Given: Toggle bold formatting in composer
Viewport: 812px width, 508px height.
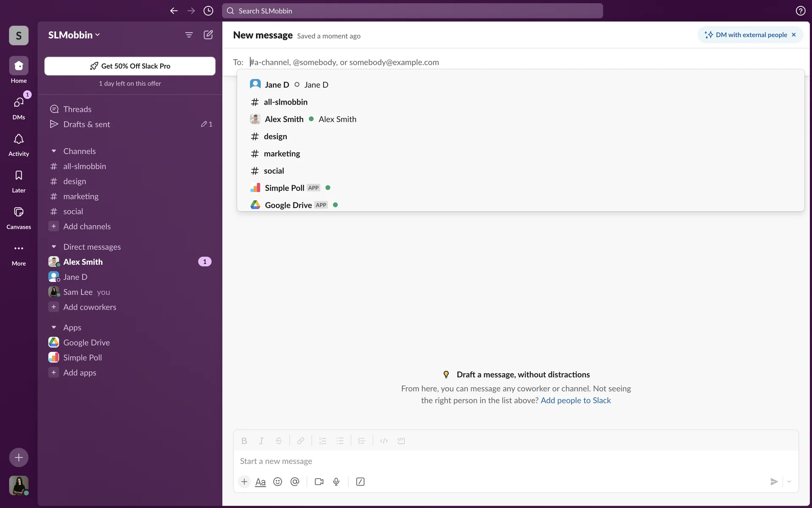Looking at the screenshot, I should tap(244, 441).
